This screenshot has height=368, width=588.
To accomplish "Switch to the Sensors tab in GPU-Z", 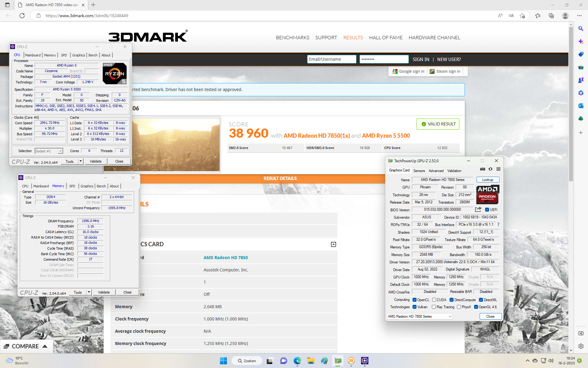I will (419, 171).
